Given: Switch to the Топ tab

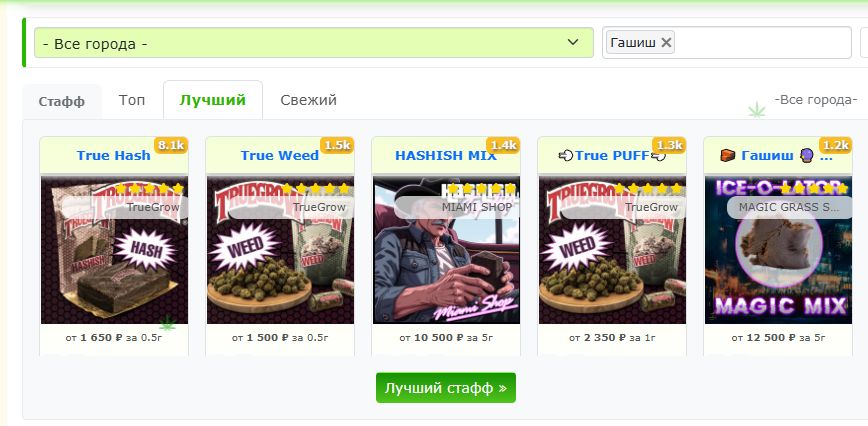Looking at the screenshot, I should pos(132,100).
